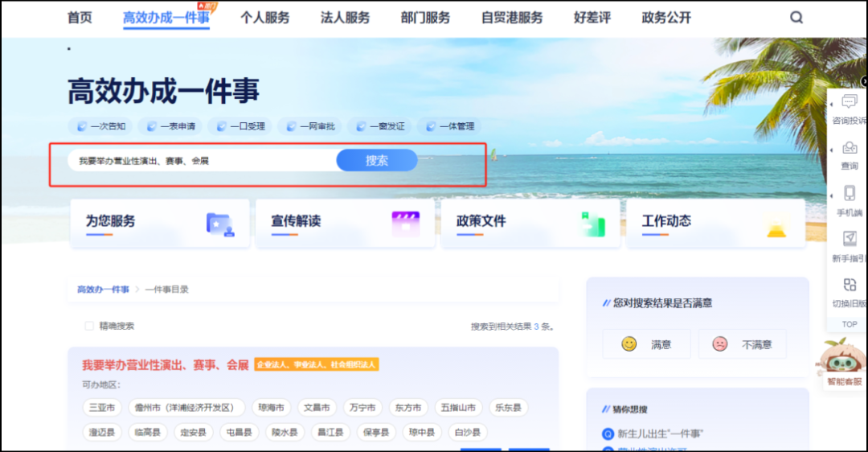
Task: Click the 一网审批 tag
Action: click(310, 126)
